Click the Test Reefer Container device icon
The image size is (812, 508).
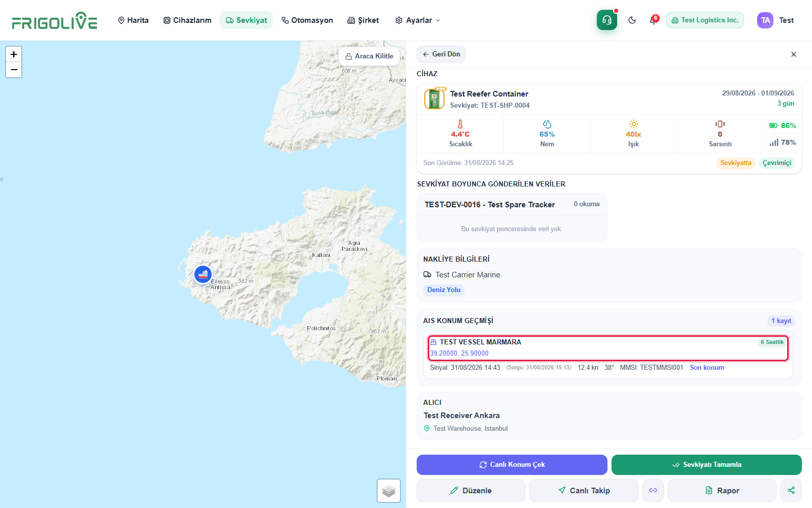pyautogui.click(x=434, y=99)
